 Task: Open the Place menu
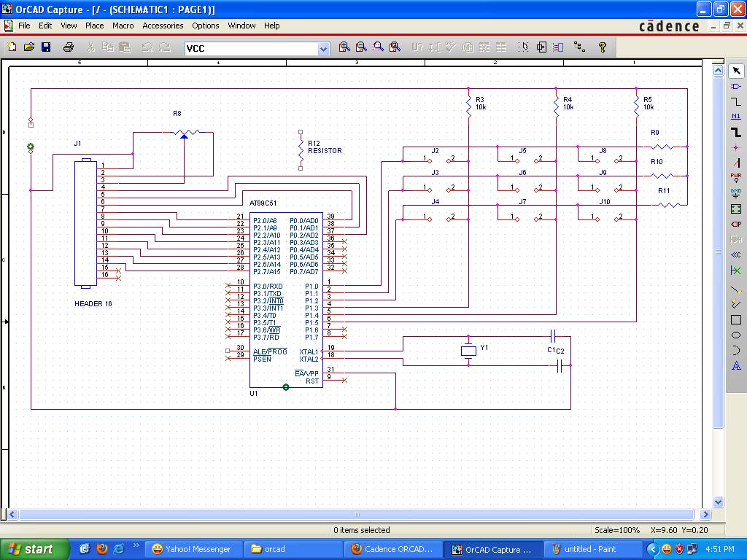tap(94, 26)
